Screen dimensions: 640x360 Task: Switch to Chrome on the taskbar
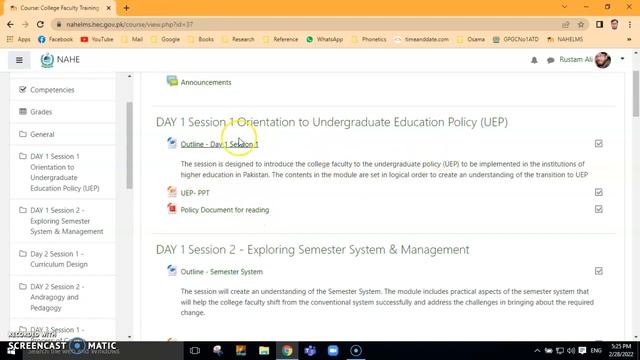click(287, 351)
